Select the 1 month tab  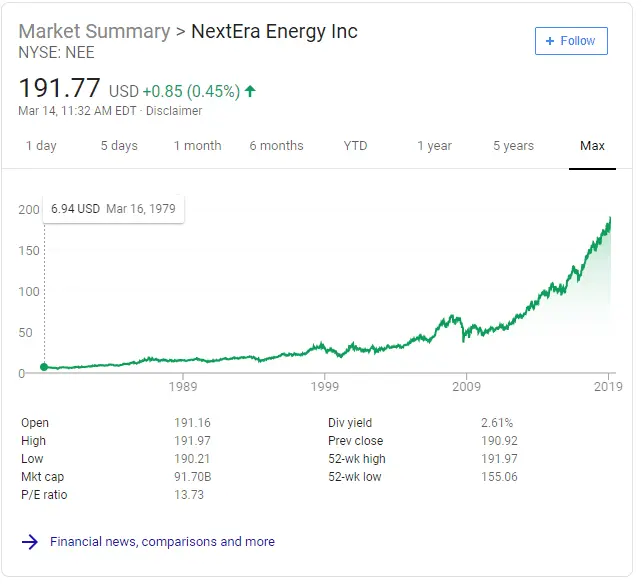197,146
